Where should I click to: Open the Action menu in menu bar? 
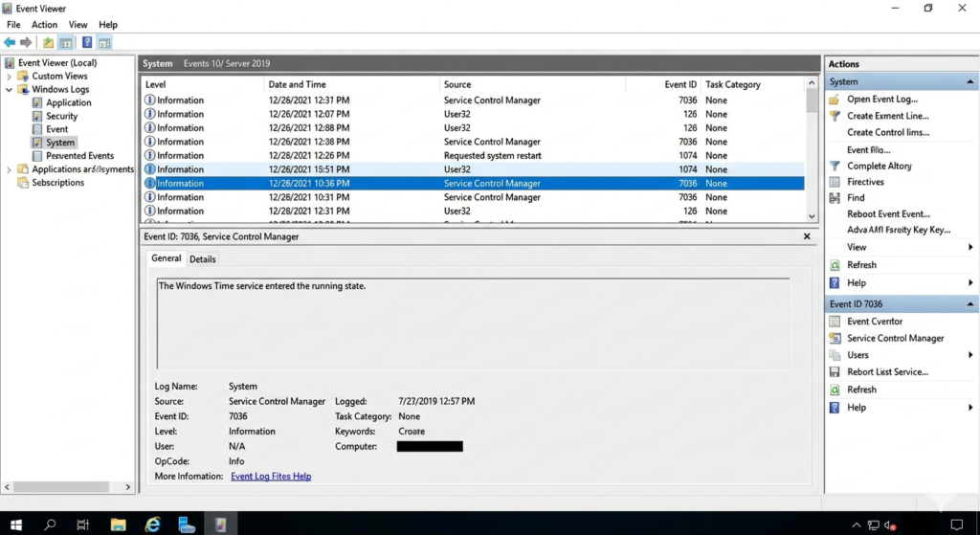44,25
